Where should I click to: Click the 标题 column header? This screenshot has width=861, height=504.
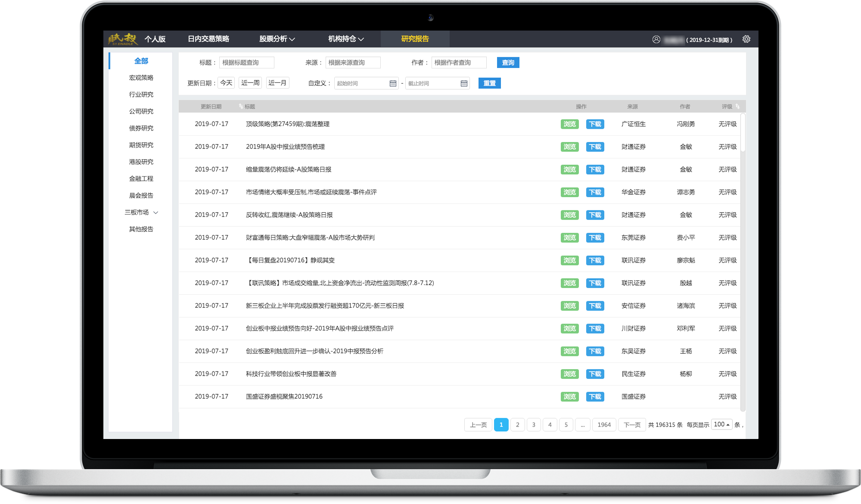[250, 107]
